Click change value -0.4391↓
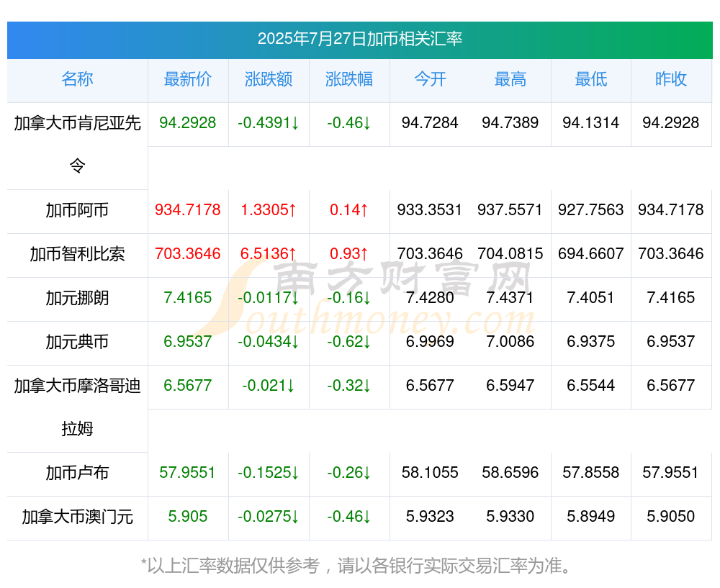The width and height of the screenshot is (720, 588). pyautogui.click(x=269, y=123)
